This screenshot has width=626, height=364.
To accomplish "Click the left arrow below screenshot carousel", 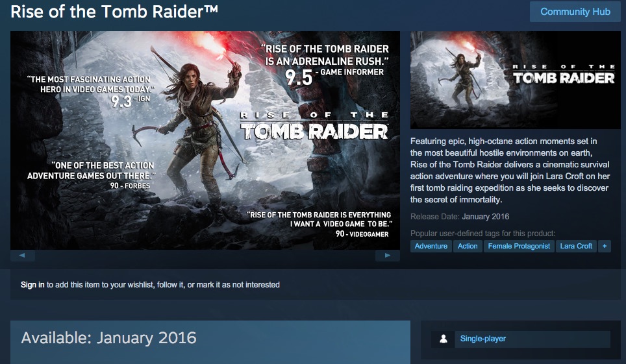I will click(x=22, y=256).
